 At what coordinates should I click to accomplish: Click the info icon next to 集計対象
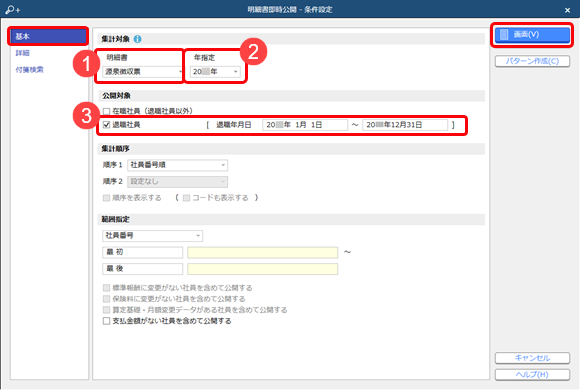click(137, 39)
